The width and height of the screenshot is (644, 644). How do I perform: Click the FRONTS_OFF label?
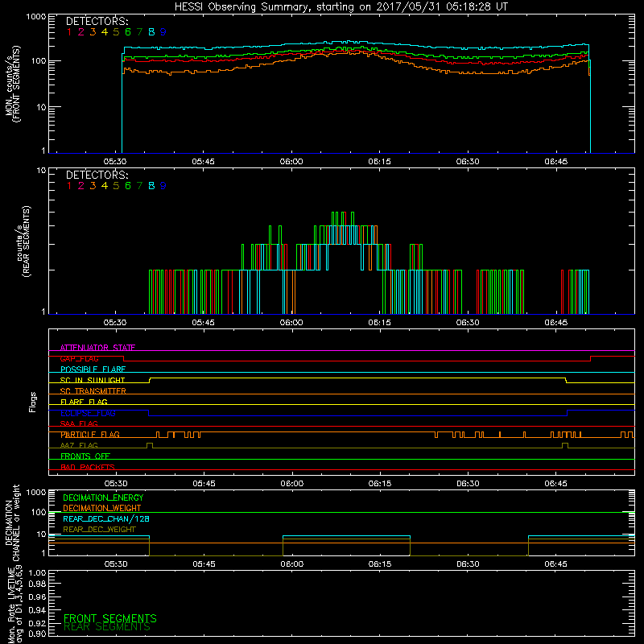[85, 456]
